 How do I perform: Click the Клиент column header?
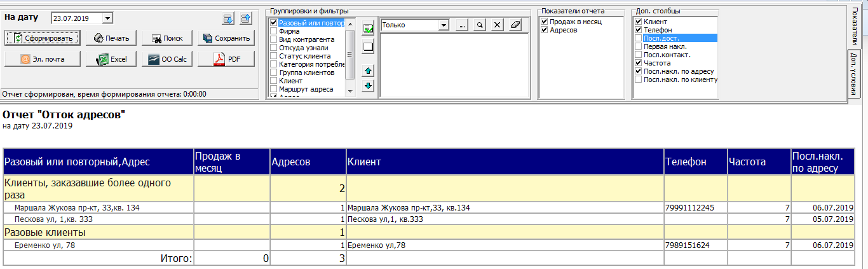point(505,162)
